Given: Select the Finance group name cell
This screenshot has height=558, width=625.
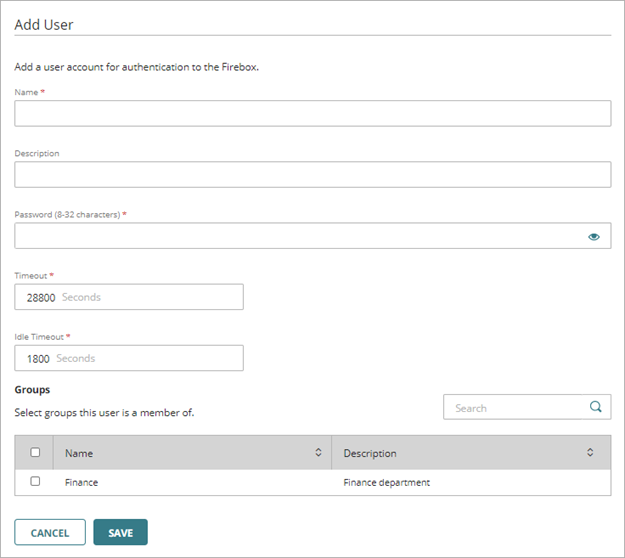Looking at the screenshot, I should 82,482.
